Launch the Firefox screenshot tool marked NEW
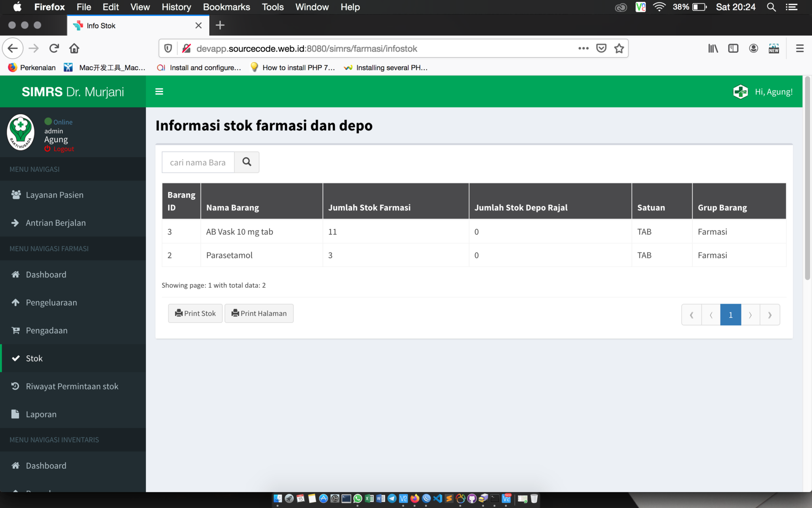This screenshot has height=508, width=812. coord(774,48)
